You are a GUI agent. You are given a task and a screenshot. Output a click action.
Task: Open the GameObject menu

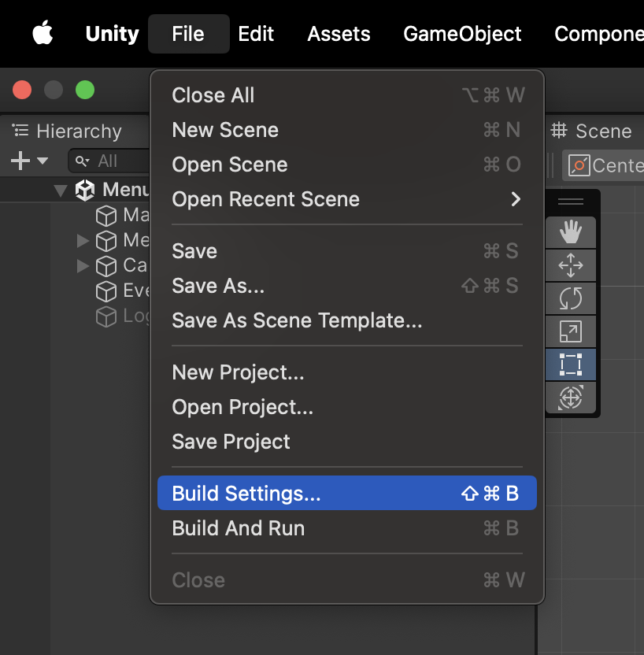click(462, 34)
